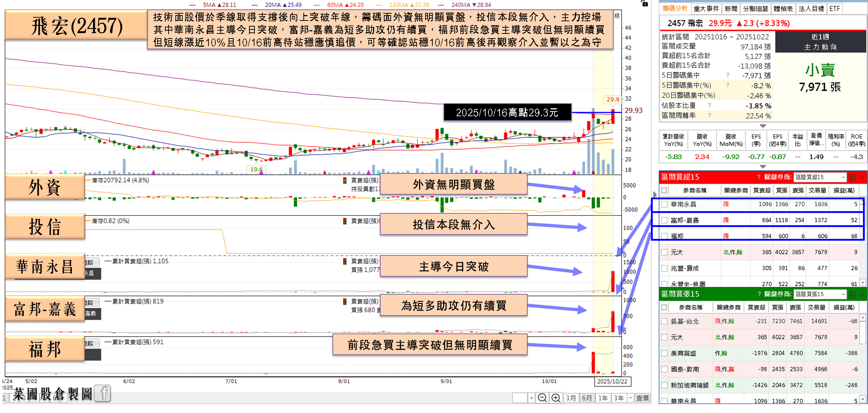Click the question mark next to 5日籌碼集中
Screen dimensions: 868x413
(x=727, y=75)
